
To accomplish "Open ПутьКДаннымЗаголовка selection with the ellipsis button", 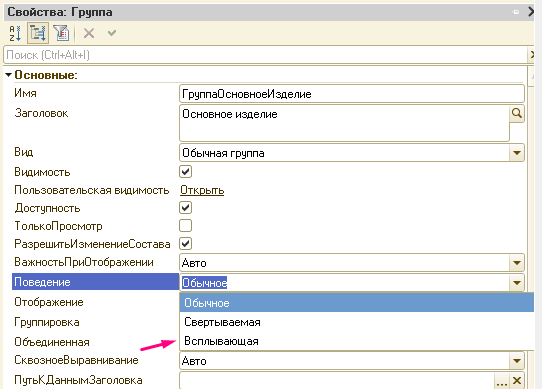I will [502, 381].
